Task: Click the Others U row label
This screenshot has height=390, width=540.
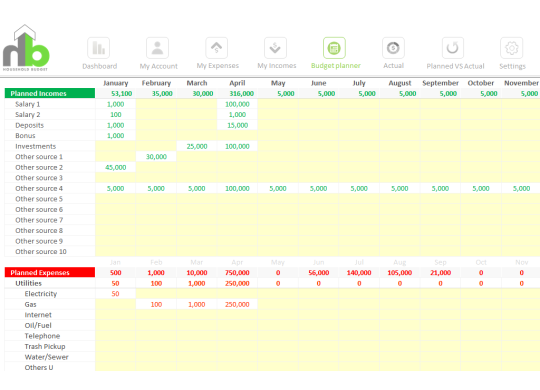Action: coord(39,368)
